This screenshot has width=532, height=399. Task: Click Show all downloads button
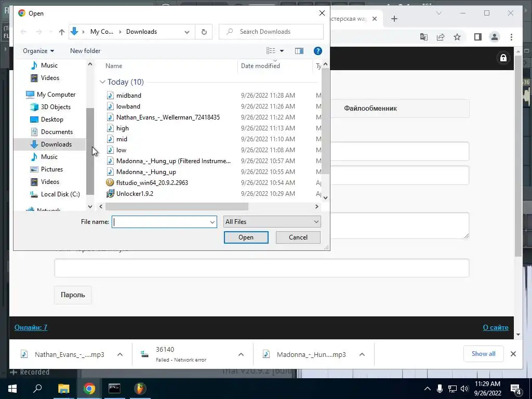click(x=483, y=354)
